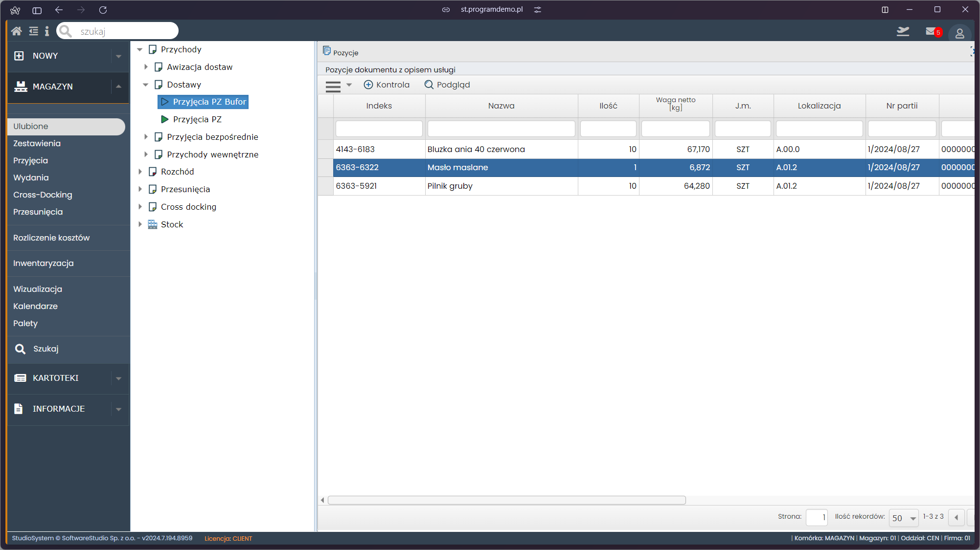This screenshot has height=550, width=980.
Task: Select the row Pilnik gruby
Action: [x=646, y=186]
